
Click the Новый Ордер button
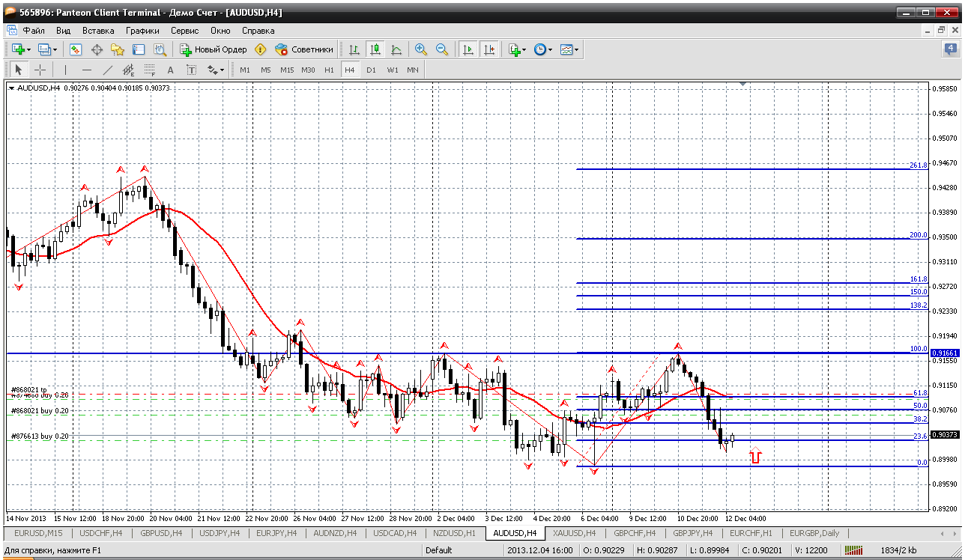pyautogui.click(x=214, y=49)
